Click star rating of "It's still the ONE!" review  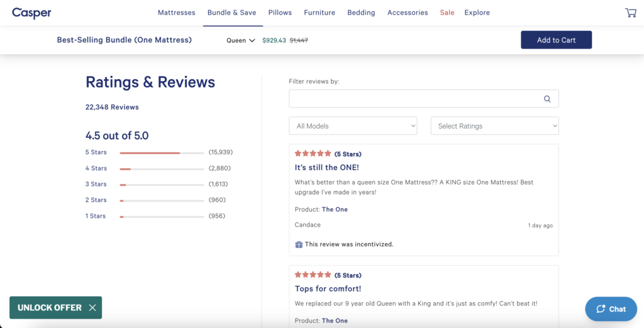[x=313, y=154]
